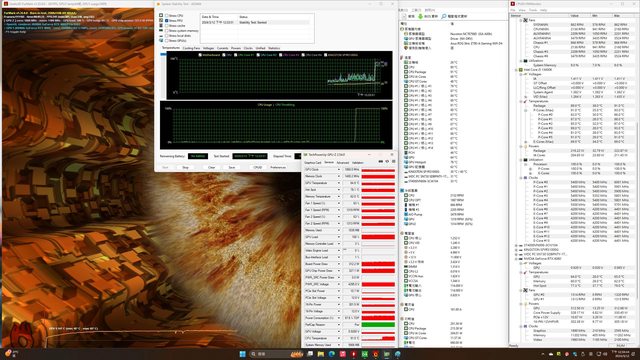The image size is (640, 360).
Task: Open the Statistics tab in stability test
Action: tap(274, 48)
